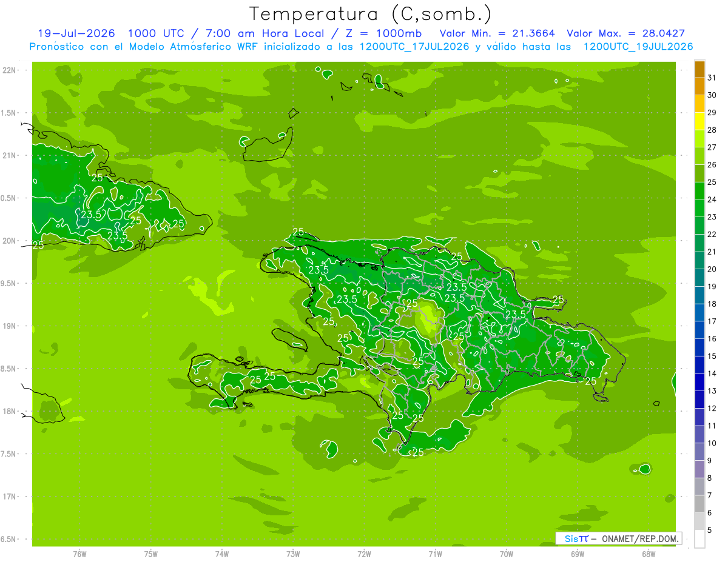This screenshot has height=562, width=728.
Task: Click the yellow colorbar band between 28 and 29
Action: click(699, 121)
